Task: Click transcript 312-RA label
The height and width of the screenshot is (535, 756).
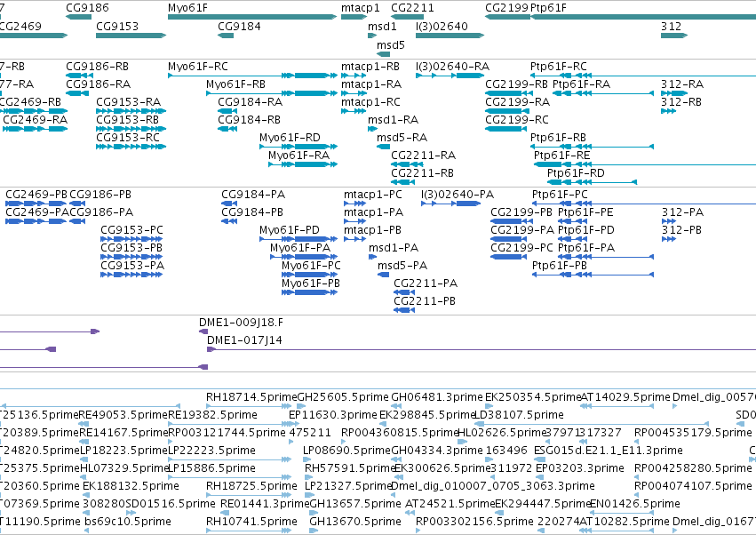Action: pyautogui.click(x=682, y=84)
